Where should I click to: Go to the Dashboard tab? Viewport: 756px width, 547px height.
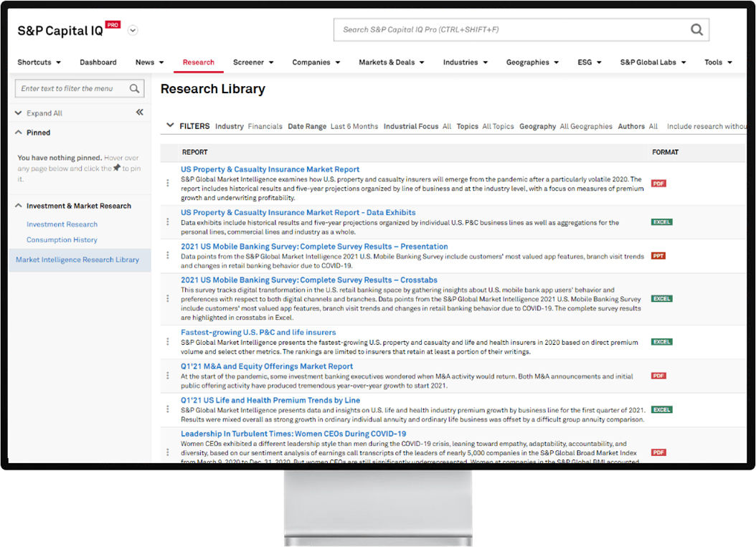(98, 62)
